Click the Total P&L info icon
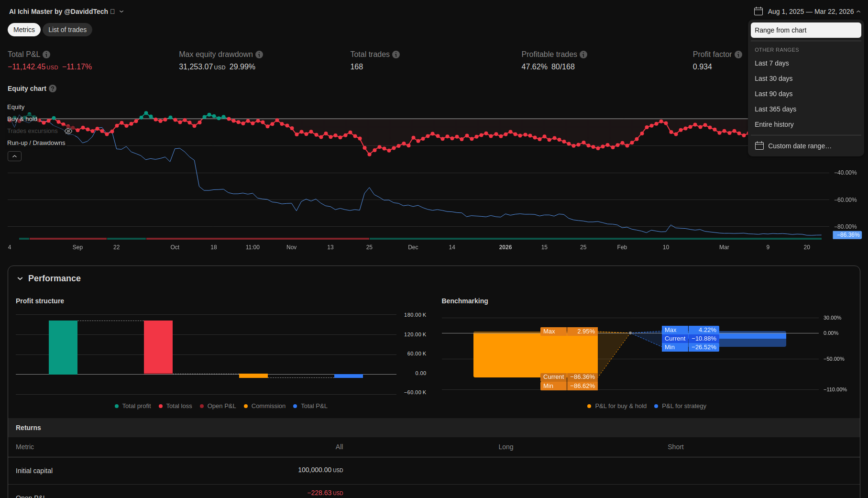Screen dimensions: 868x498 pos(46,55)
